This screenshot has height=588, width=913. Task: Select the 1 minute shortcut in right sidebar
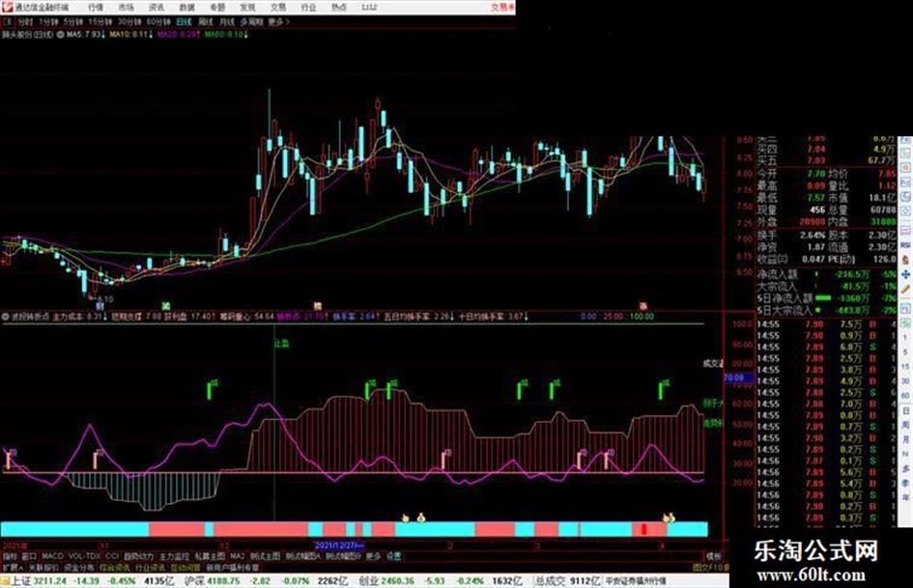click(x=905, y=338)
